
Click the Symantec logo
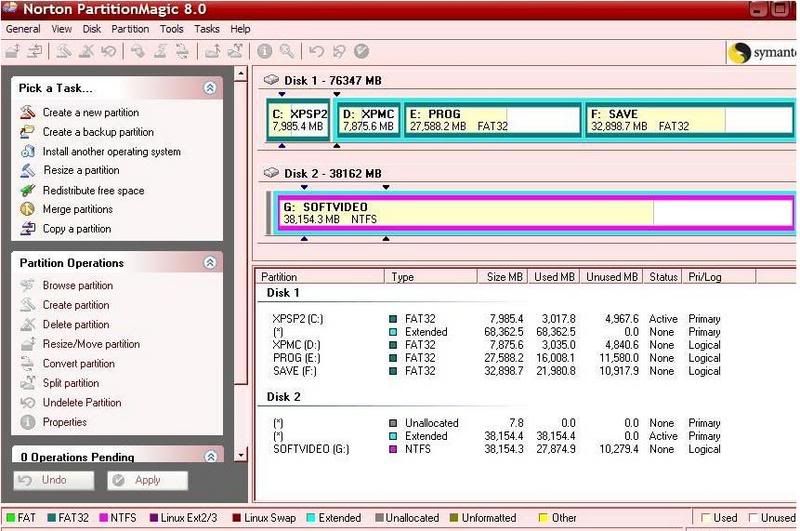(x=761, y=52)
